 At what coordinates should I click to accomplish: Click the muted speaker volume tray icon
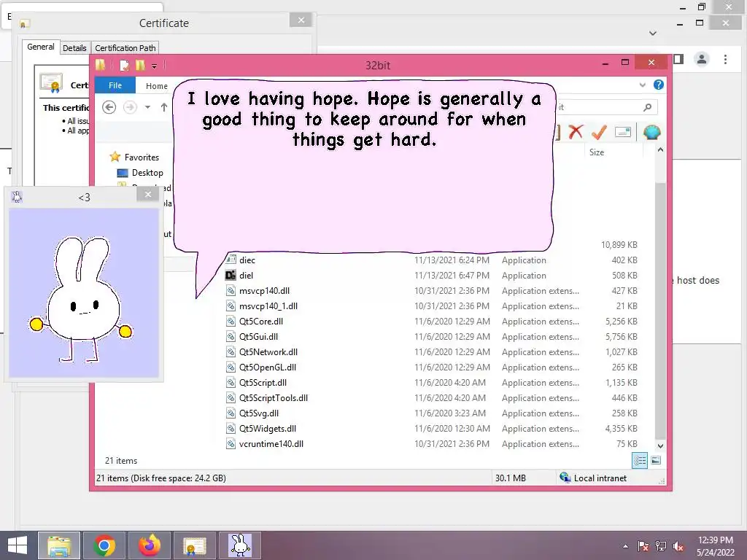(x=678, y=546)
